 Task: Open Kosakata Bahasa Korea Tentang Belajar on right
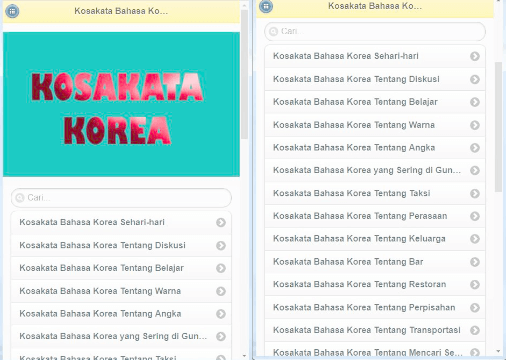375,102
